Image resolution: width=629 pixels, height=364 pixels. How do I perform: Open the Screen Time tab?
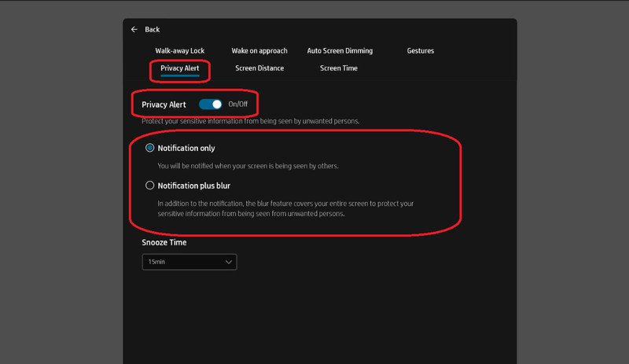click(x=338, y=68)
